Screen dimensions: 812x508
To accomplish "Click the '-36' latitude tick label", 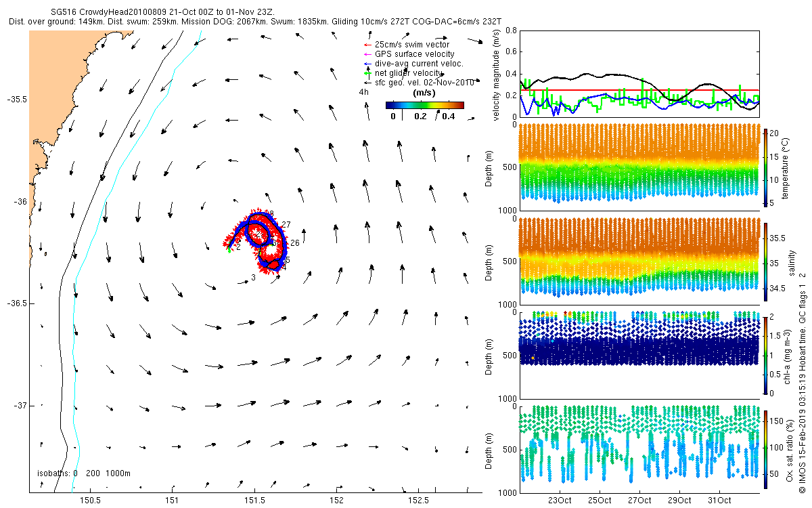I will 20,202.
